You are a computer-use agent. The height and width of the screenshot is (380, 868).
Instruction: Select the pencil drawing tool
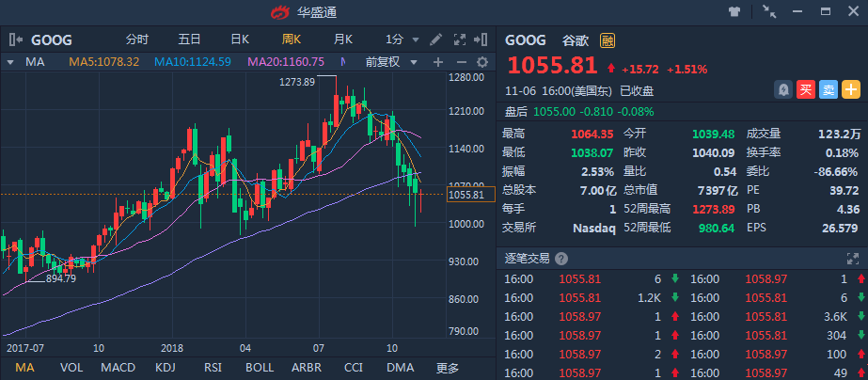click(435, 40)
